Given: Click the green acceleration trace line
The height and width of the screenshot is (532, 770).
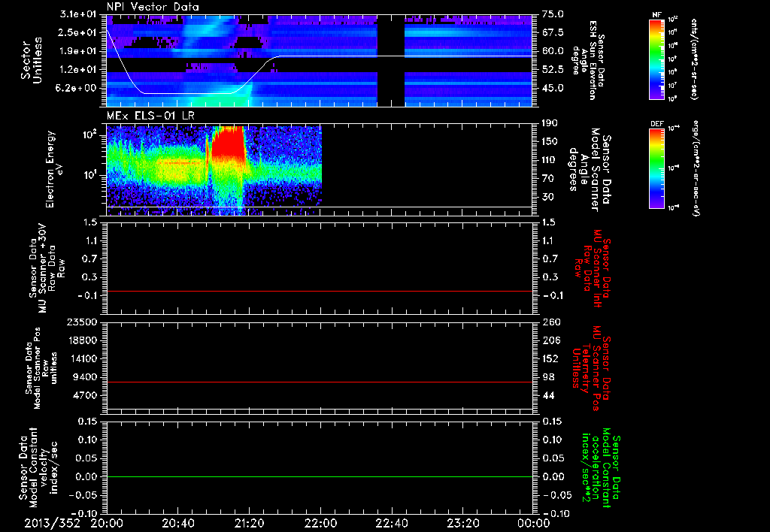Looking at the screenshot, I should pos(320,476).
